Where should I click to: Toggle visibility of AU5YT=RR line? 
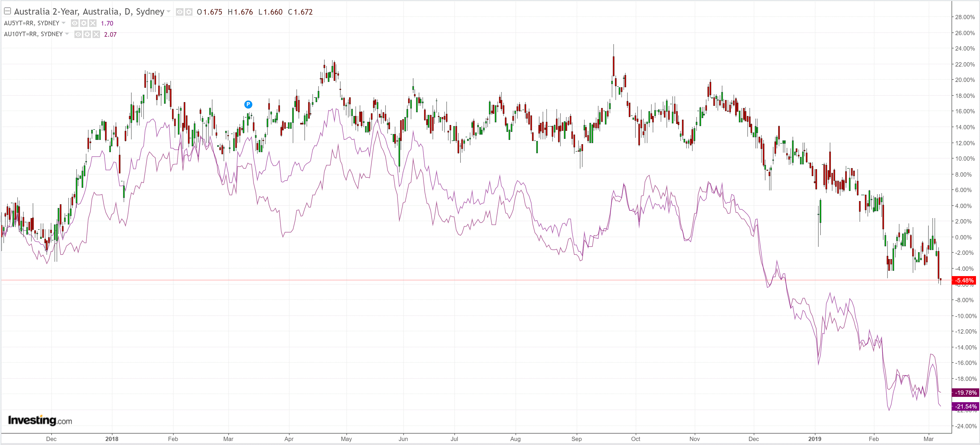(74, 23)
